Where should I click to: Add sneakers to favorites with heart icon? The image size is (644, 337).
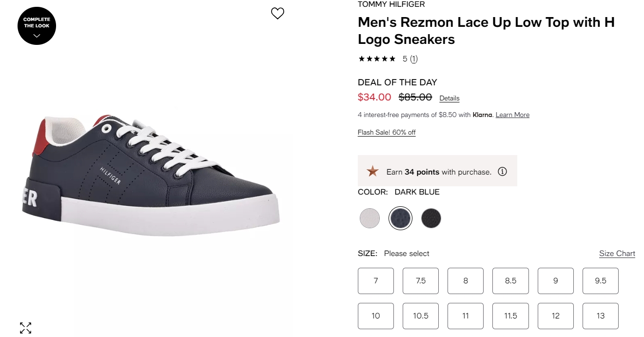pos(277,14)
